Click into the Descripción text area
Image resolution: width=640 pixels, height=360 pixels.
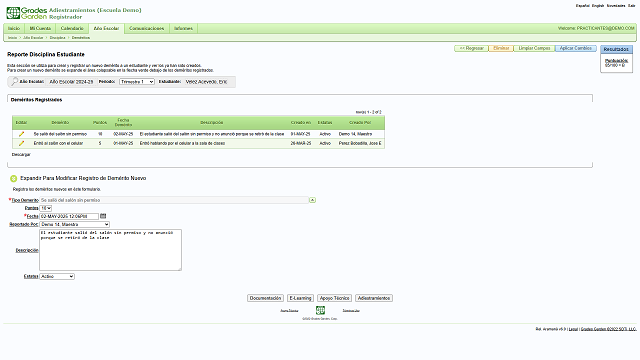(110, 250)
